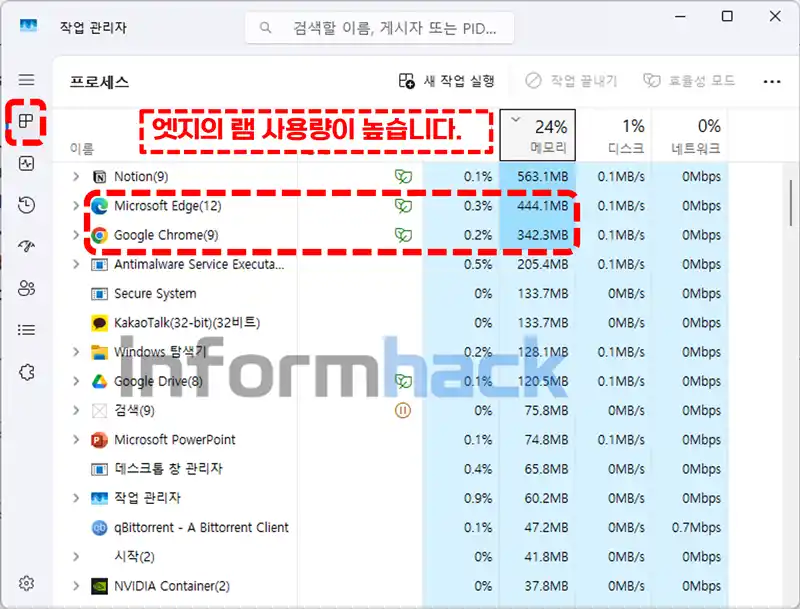Click the 444.1MB memory value
The width and height of the screenshot is (800, 609).
pos(543,206)
